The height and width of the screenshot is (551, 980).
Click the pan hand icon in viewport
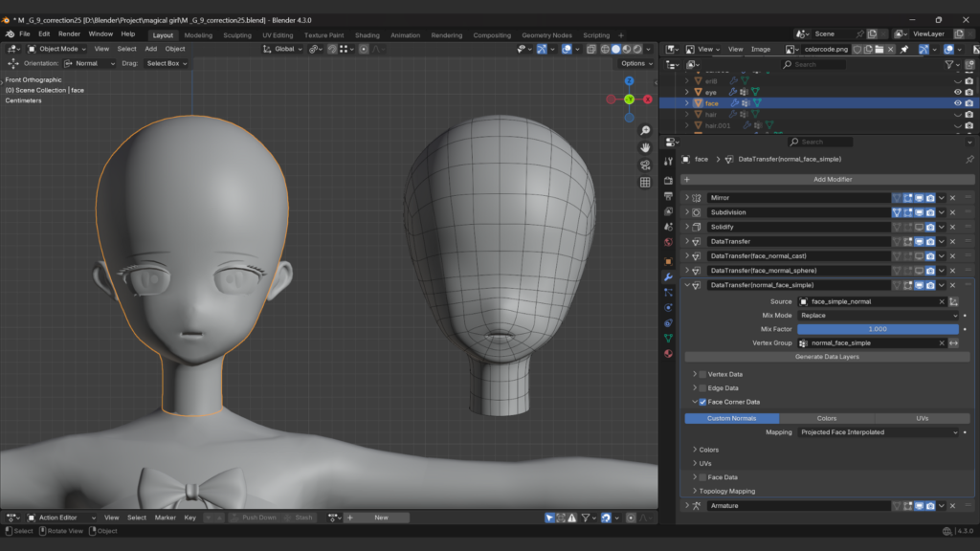645,147
